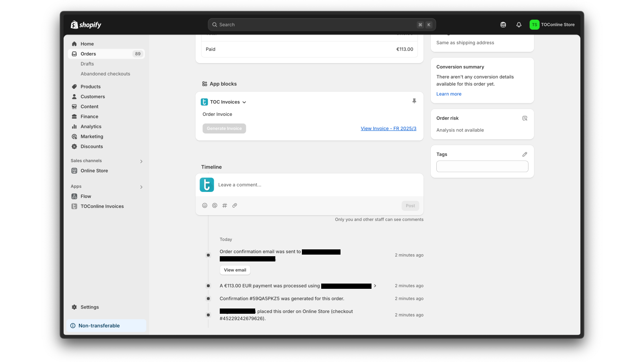The width and height of the screenshot is (644, 362).
Task: Expand the Apps section chevron
Action: 141,187
